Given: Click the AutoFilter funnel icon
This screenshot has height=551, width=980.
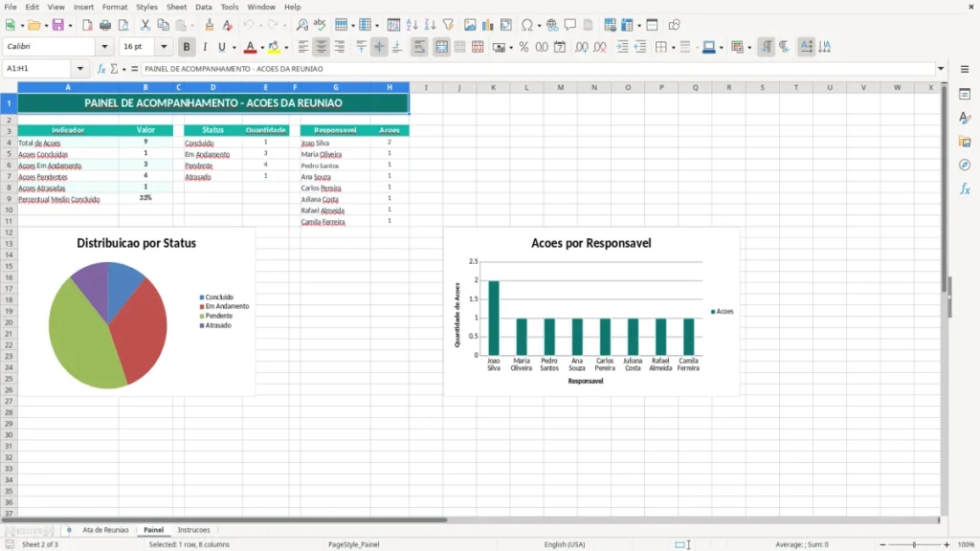Looking at the screenshot, I should click(x=448, y=25).
